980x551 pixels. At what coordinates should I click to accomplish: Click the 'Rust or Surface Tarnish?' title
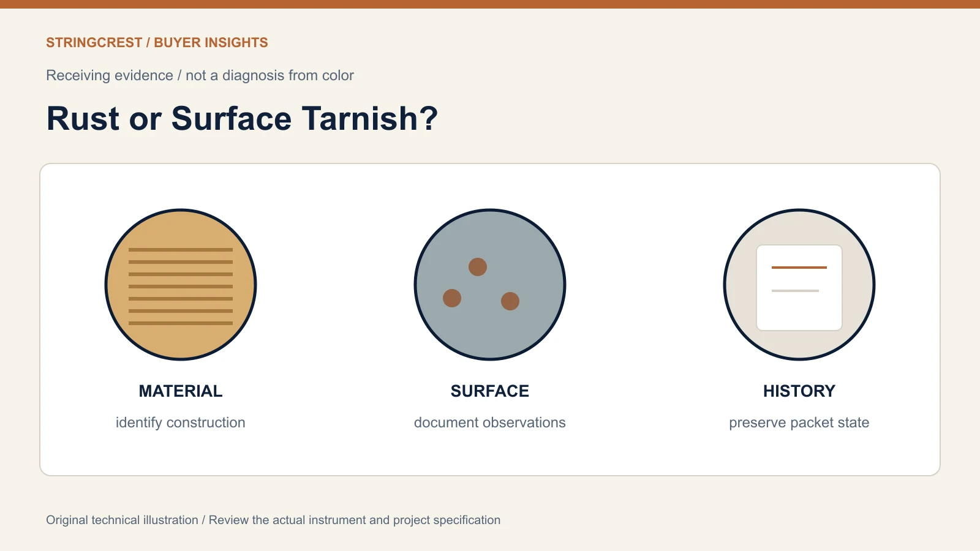(243, 118)
